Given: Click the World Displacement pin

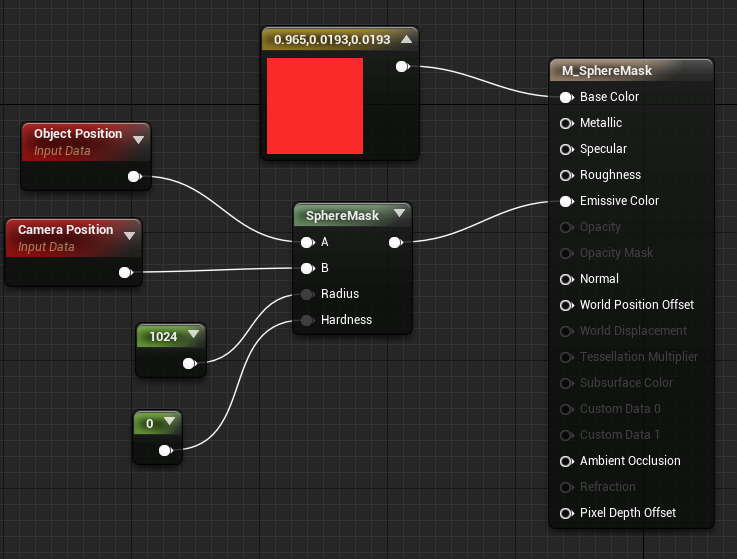Looking at the screenshot, I should pos(566,331).
